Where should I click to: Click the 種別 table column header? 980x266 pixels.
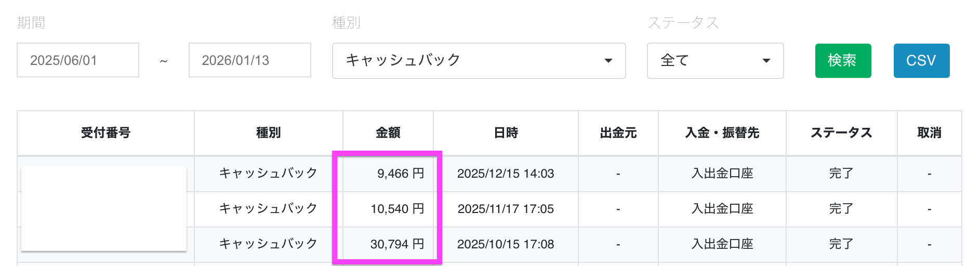[x=268, y=133]
